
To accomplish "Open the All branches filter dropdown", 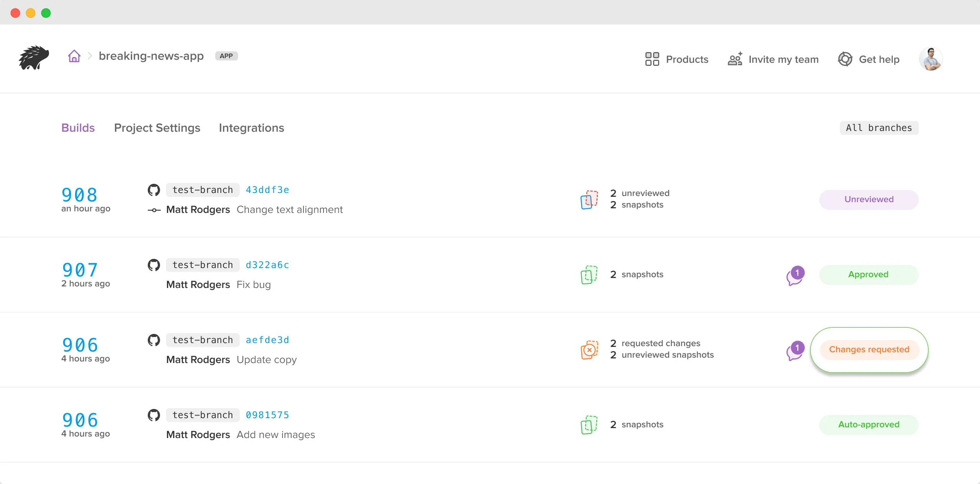I will click(x=879, y=128).
